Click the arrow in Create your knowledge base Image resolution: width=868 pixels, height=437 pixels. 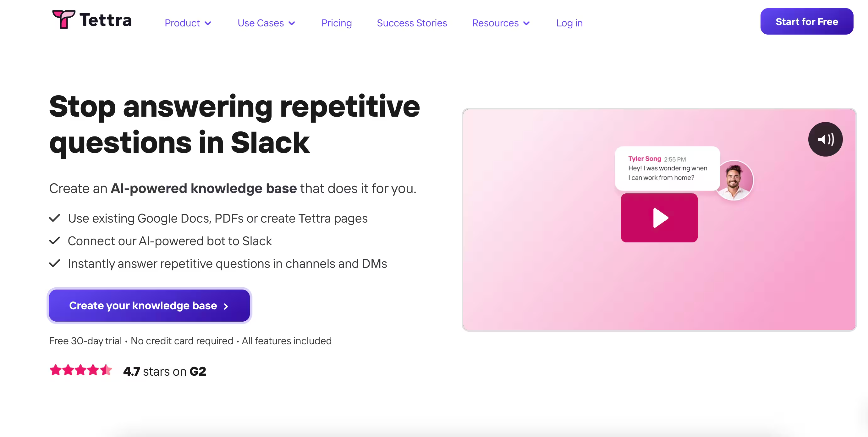pos(226,306)
